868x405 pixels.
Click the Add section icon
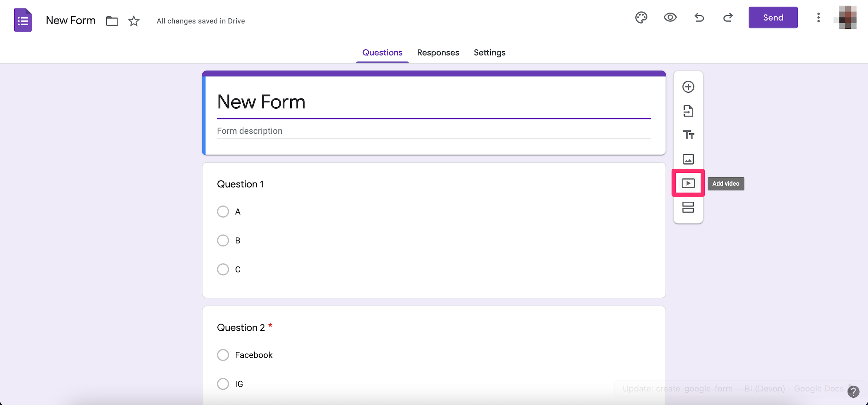(x=688, y=208)
